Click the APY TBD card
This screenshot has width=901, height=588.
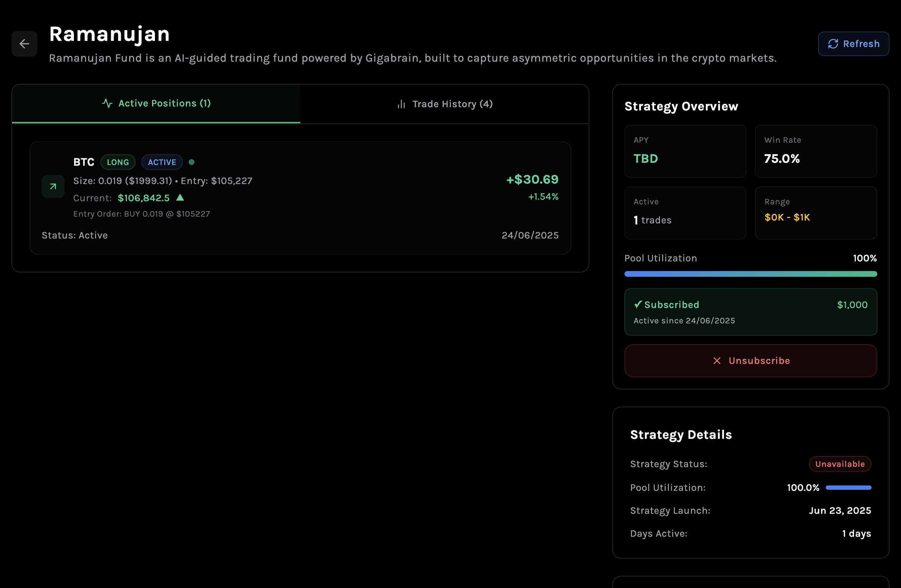point(685,151)
